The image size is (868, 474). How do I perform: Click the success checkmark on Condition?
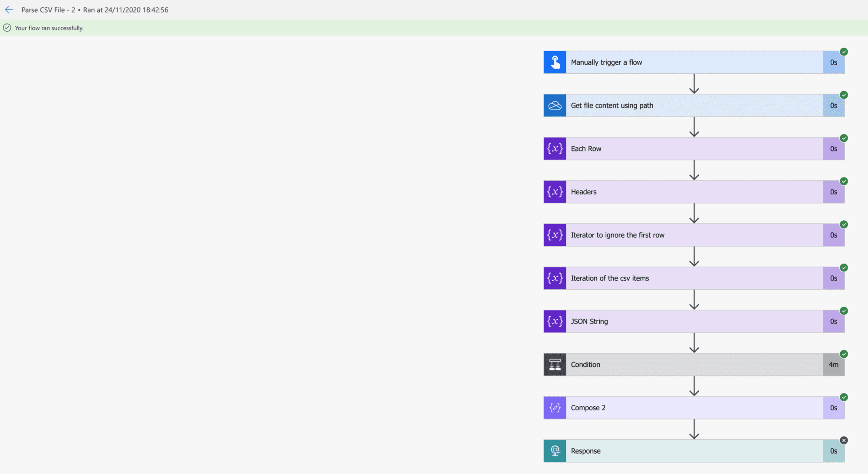coord(844,354)
